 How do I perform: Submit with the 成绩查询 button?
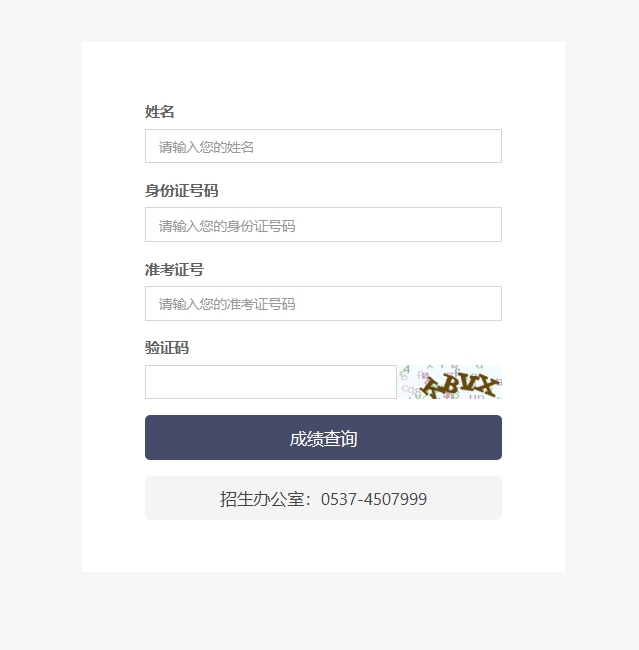323,437
